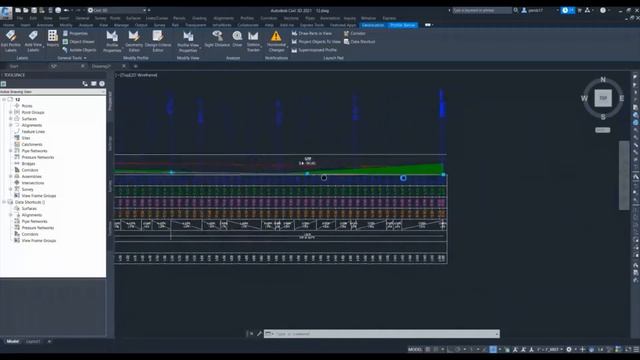Click the search magnifier icon
The height and width of the screenshot is (360, 640).
(x=516, y=10)
